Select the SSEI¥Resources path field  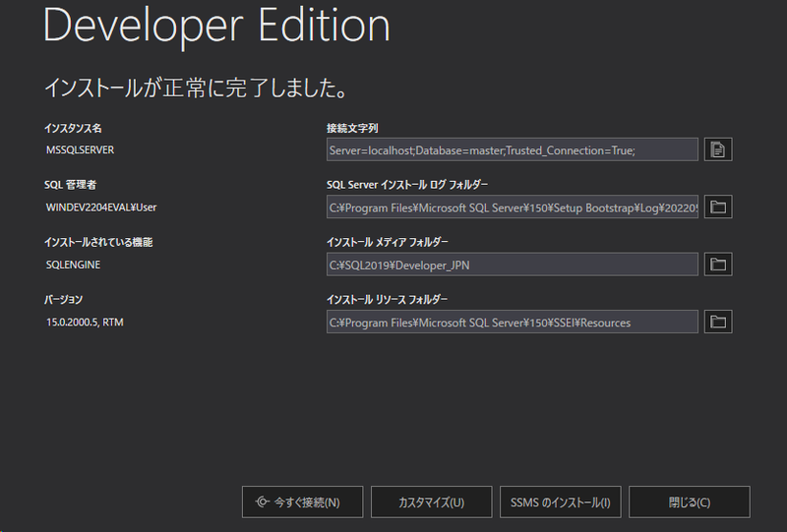click(x=512, y=322)
